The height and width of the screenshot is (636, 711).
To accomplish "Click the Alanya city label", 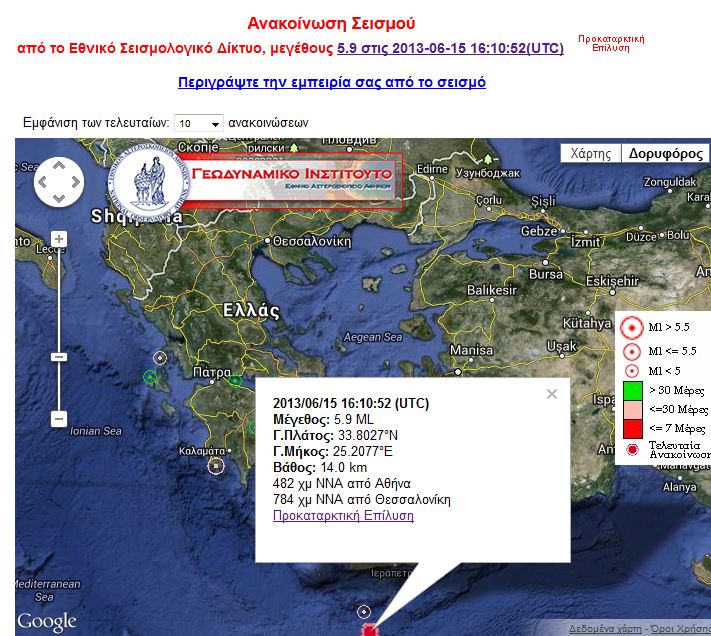I will pos(679,487).
